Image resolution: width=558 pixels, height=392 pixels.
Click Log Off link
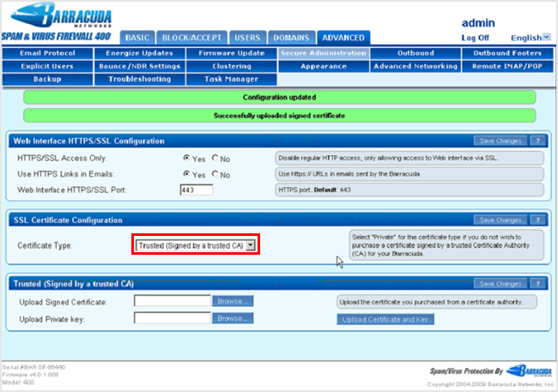coord(476,38)
